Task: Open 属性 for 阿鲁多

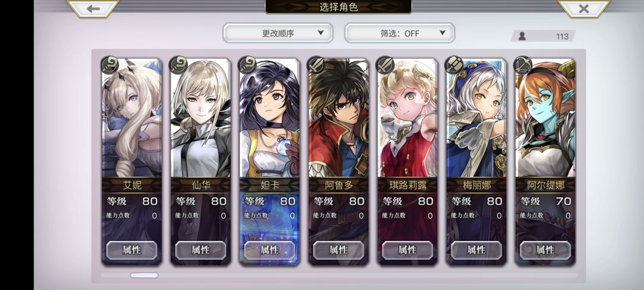Action: tap(339, 250)
